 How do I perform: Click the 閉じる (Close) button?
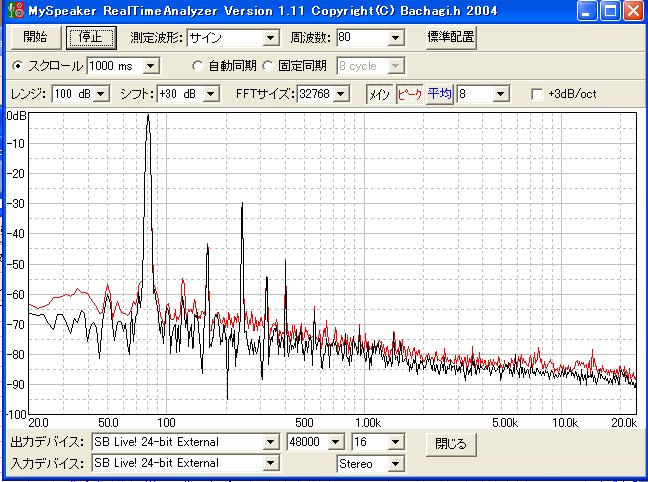tap(451, 442)
